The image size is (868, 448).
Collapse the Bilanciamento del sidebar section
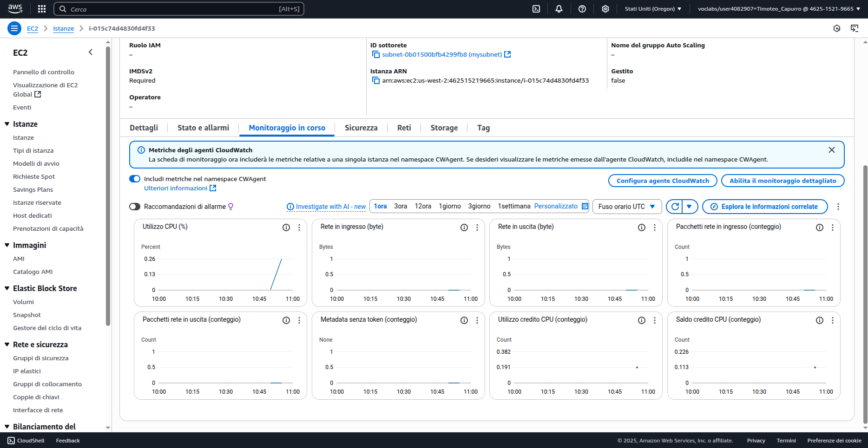[7, 427]
